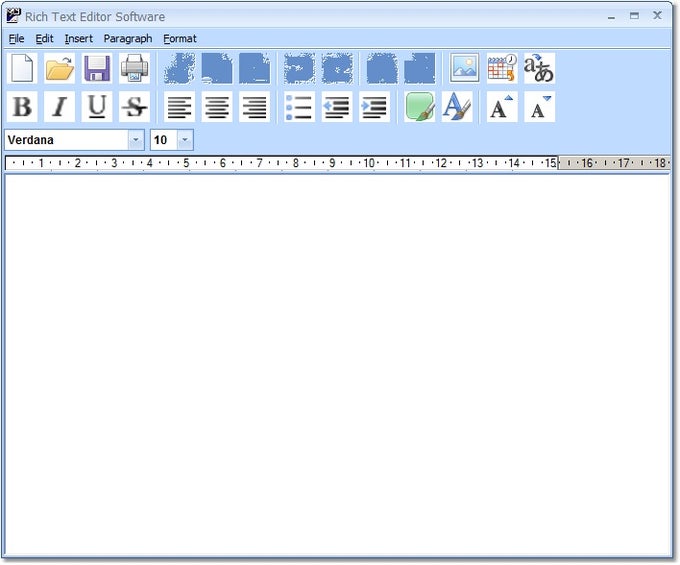Pick a background highlight color
The image size is (680, 565).
420,107
